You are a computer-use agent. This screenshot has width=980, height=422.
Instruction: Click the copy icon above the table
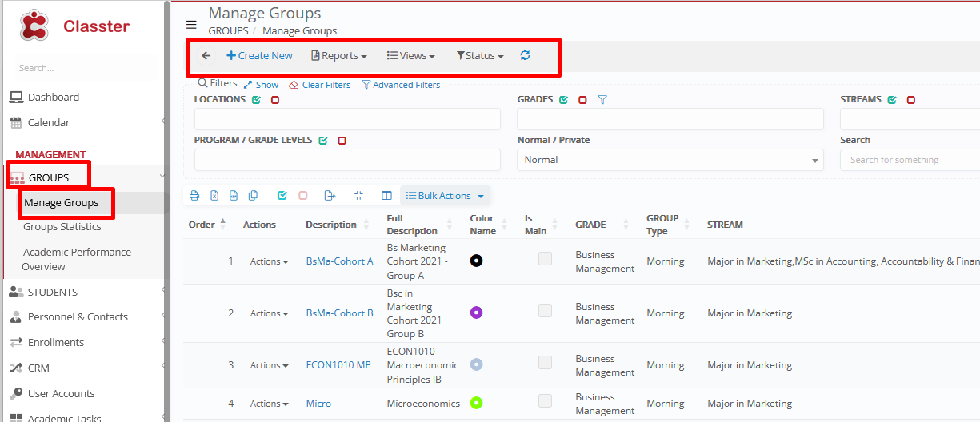coord(253,196)
